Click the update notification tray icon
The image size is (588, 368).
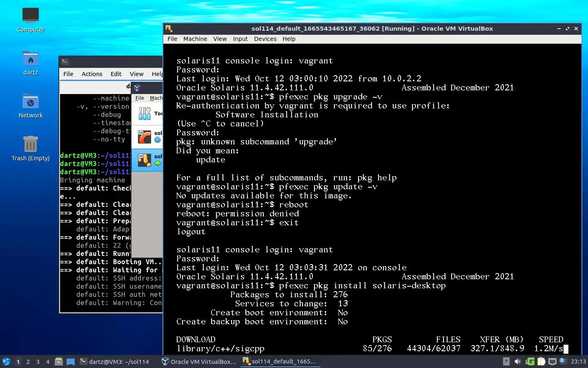click(x=562, y=361)
